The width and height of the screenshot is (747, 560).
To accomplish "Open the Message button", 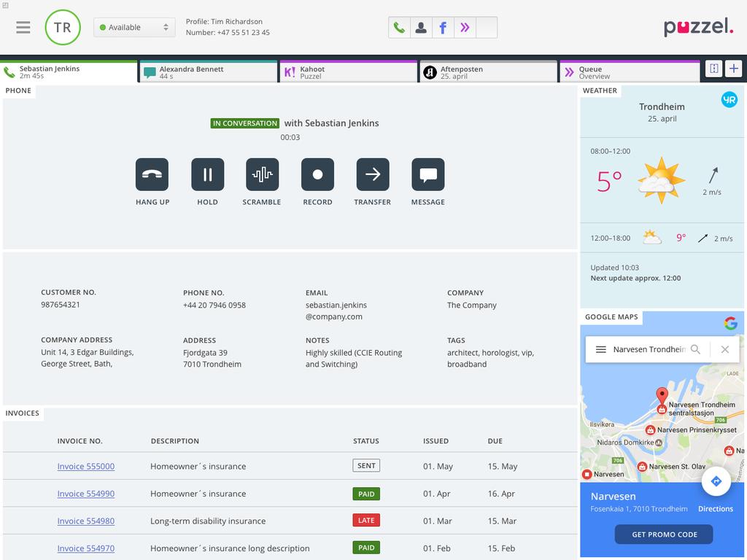I will (427, 174).
